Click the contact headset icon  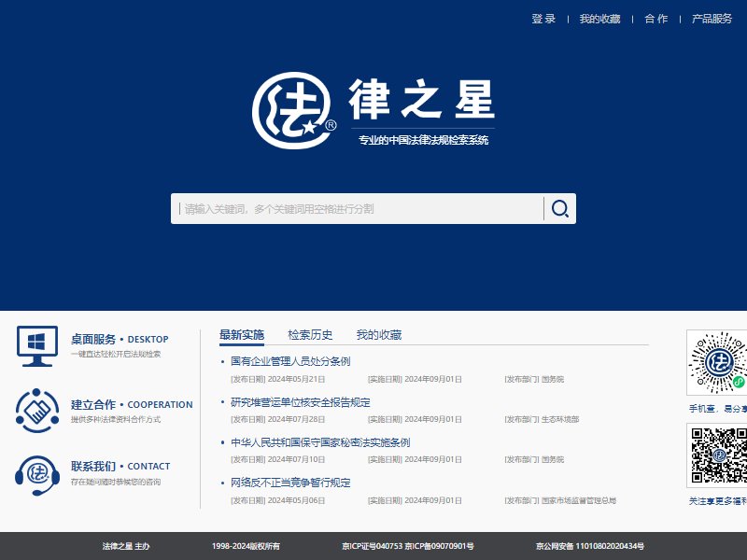pos(37,475)
